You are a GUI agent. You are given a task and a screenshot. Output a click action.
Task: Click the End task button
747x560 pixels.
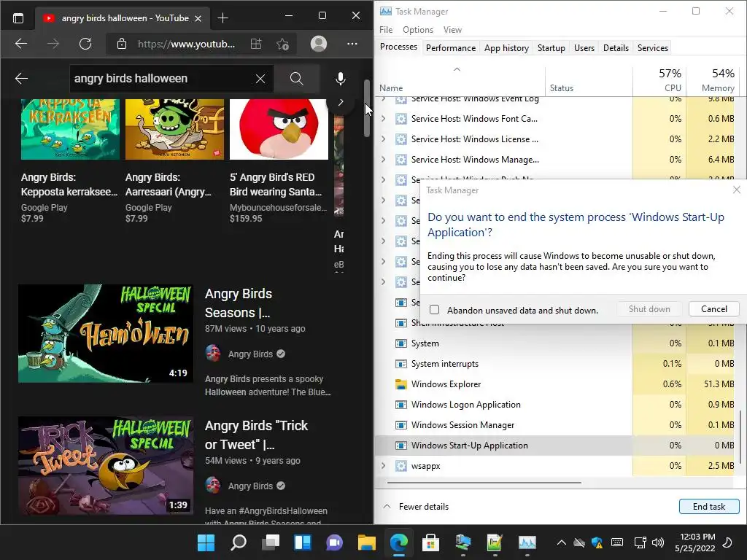[709, 507]
